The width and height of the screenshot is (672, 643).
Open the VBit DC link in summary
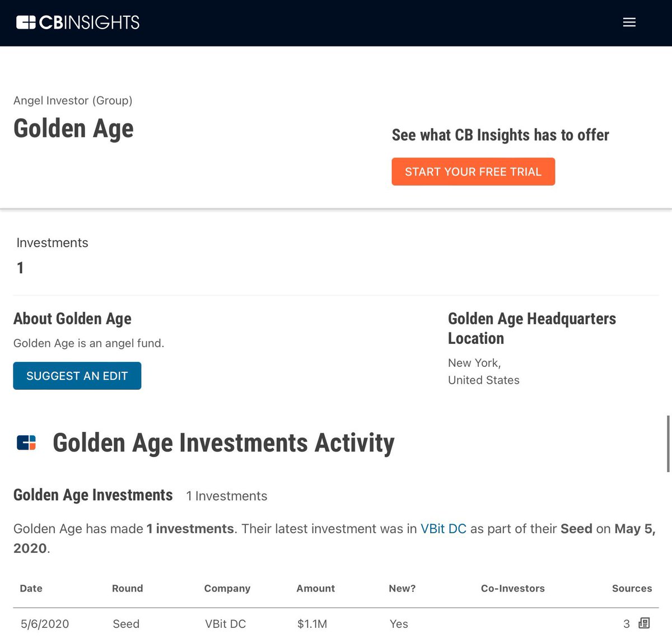[444, 529]
